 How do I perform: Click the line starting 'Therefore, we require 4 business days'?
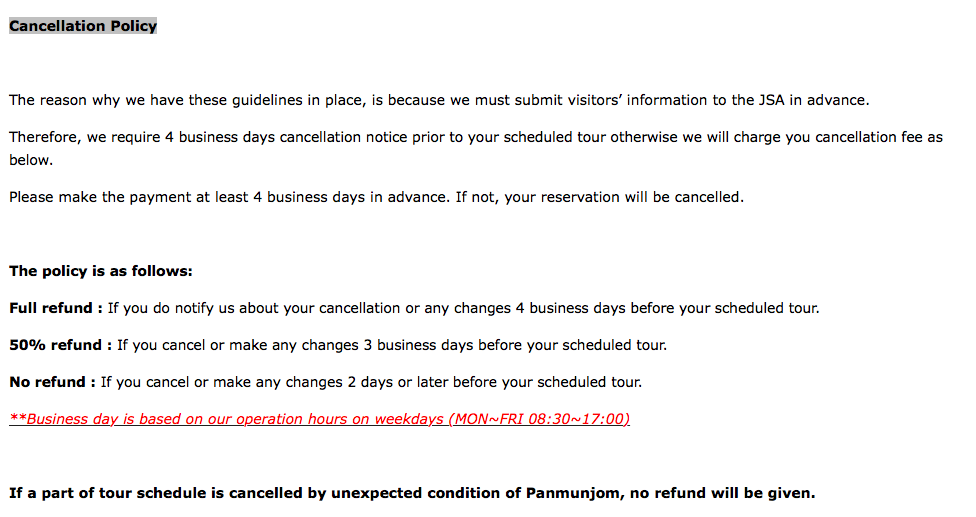coord(476,137)
